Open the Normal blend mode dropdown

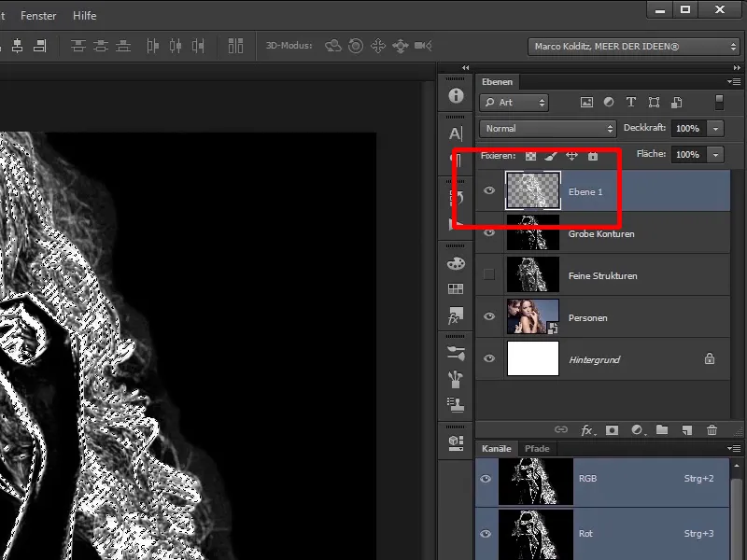click(x=548, y=129)
